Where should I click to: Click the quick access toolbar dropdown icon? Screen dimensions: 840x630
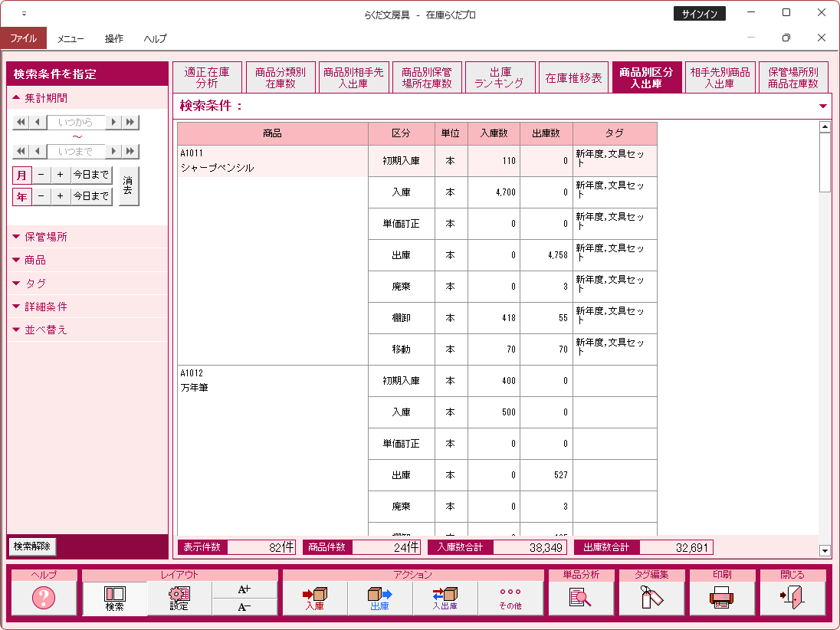point(24,14)
